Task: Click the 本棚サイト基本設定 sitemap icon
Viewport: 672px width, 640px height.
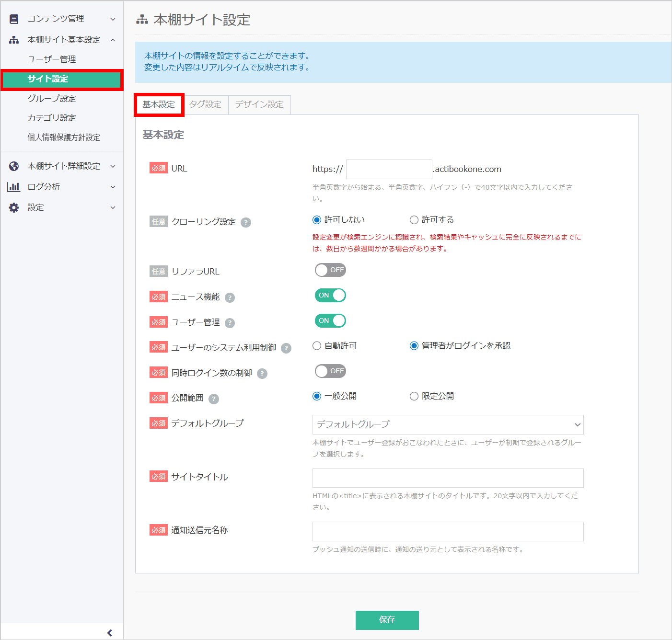Action: point(14,40)
